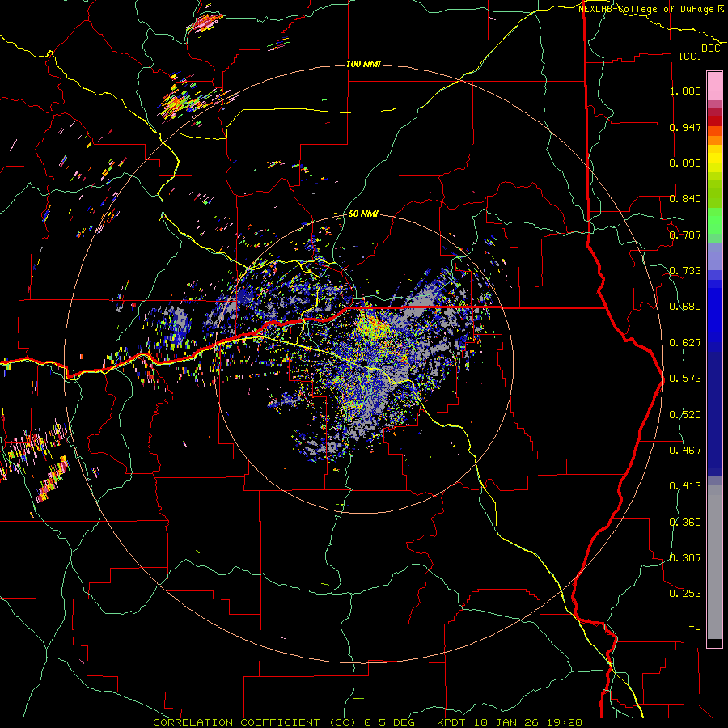Click the TH threshold label on scale
The image size is (728, 728).
pyautogui.click(x=695, y=630)
